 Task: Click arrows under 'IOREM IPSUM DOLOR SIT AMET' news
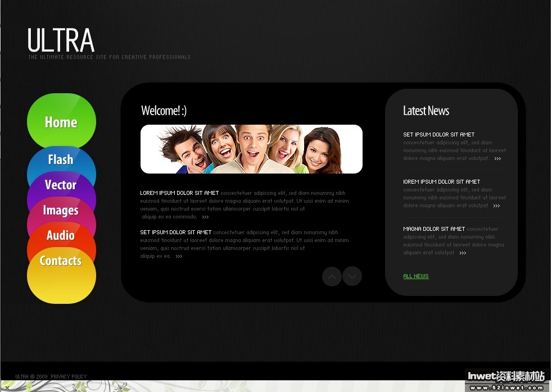[x=496, y=206]
